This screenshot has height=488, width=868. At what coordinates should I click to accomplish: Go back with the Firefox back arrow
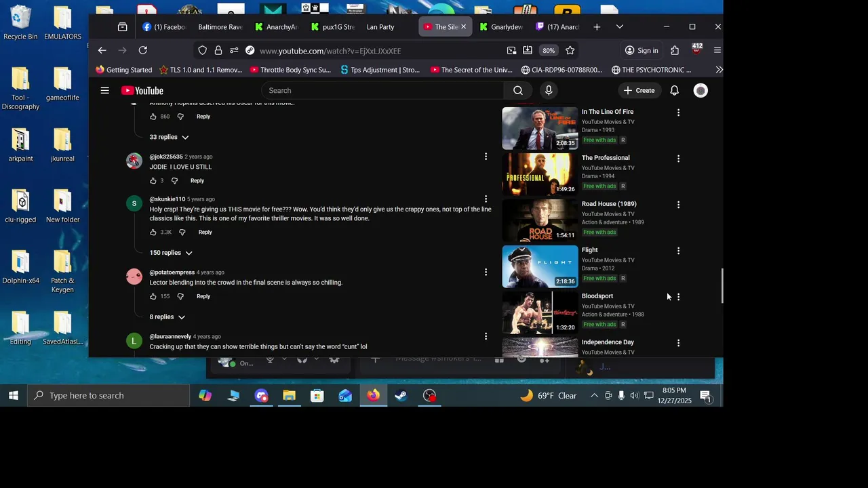pyautogui.click(x=102, y=50)
